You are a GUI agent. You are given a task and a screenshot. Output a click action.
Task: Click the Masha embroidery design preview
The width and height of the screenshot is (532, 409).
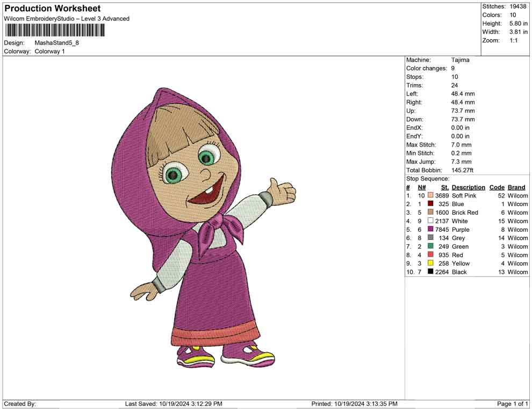click(204, 228)
